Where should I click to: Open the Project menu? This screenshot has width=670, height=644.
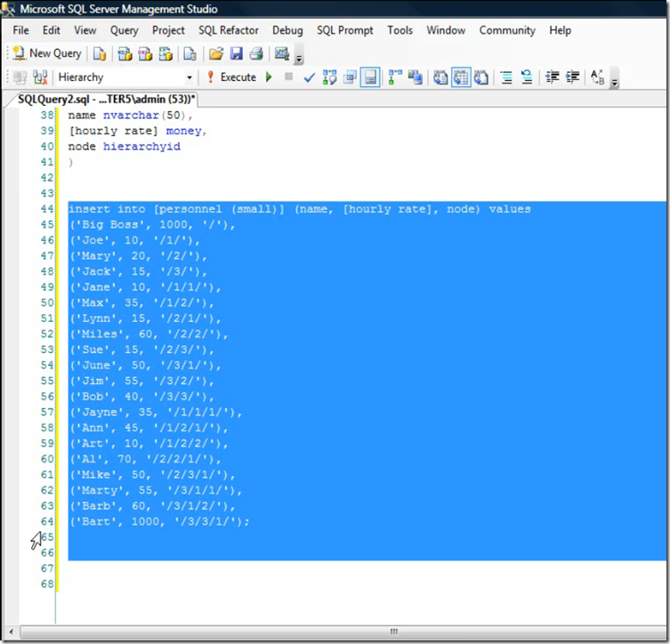168,30
